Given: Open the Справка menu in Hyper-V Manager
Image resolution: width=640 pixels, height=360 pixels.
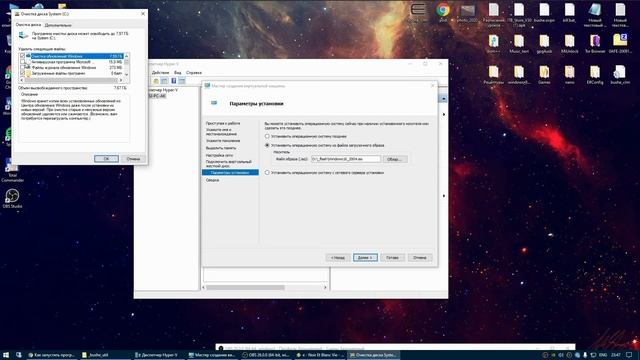Looking at the screenshot, I should [x=194, y=73].
